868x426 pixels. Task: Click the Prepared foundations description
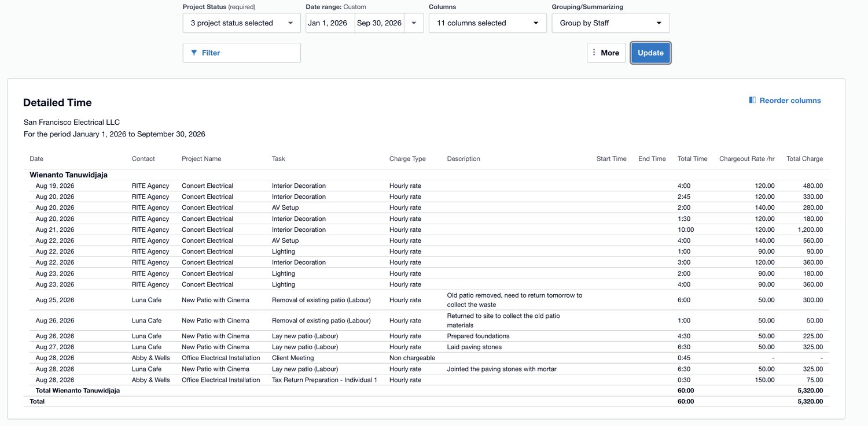[479, 336]
